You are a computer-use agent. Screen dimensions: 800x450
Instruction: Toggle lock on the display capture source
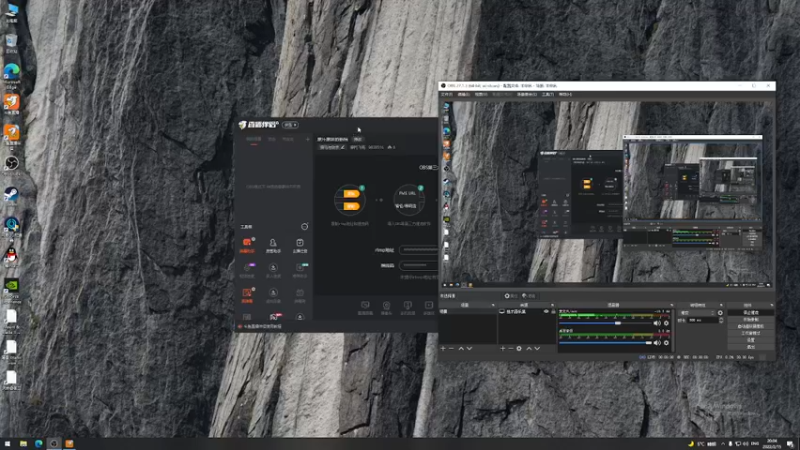(553, 311)
